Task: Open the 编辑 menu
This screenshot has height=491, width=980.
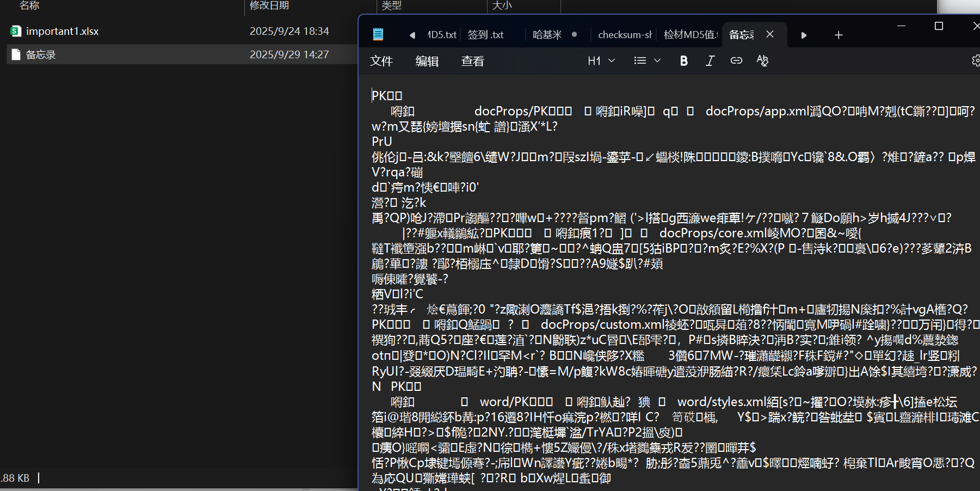Action: (427, 62)
